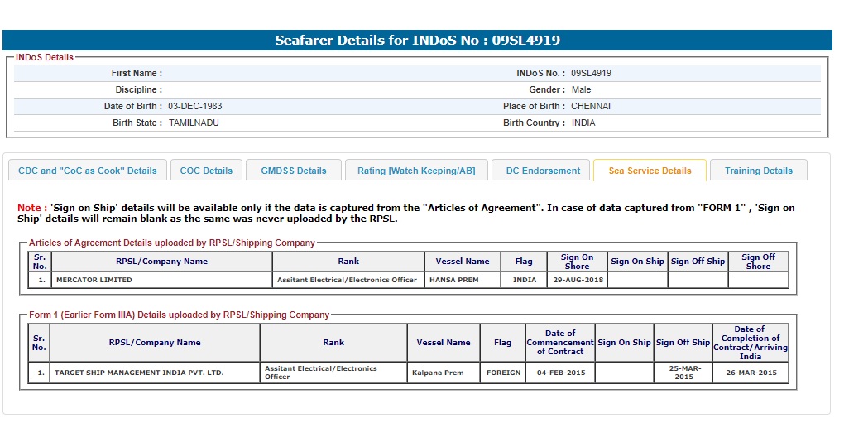Click the MERCATOR LIMITED company cell
The image size is (868, 423).
(x=94, y=280)
